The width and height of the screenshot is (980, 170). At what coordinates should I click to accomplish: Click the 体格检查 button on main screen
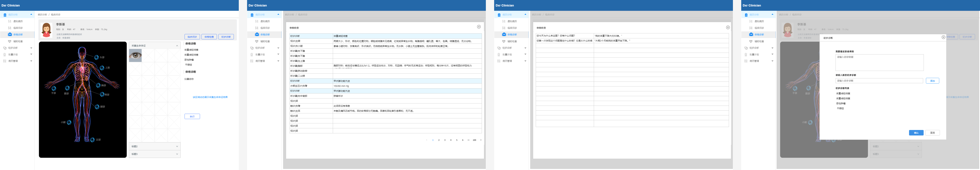coord(209,37)
